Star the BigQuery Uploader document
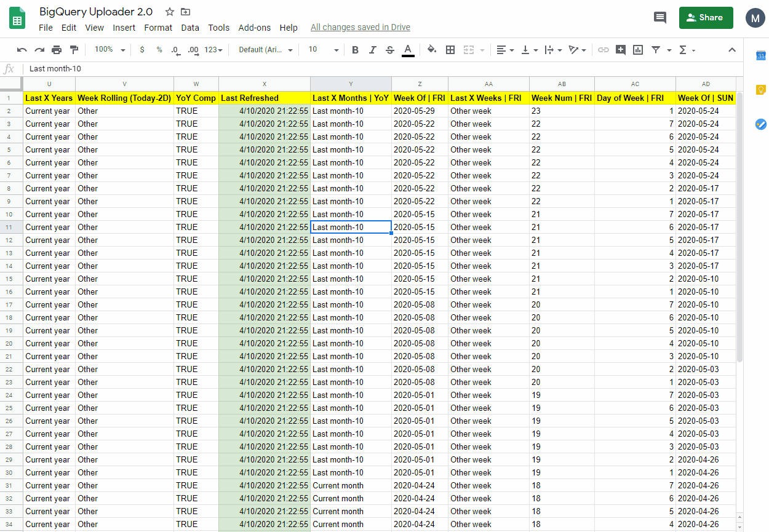Image resolution: width=769 pixels, height=532 pixels. [170, 12]
